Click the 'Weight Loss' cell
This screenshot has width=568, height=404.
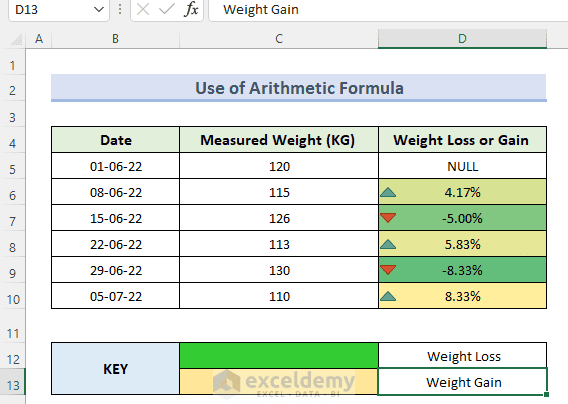tap(462, 356)
